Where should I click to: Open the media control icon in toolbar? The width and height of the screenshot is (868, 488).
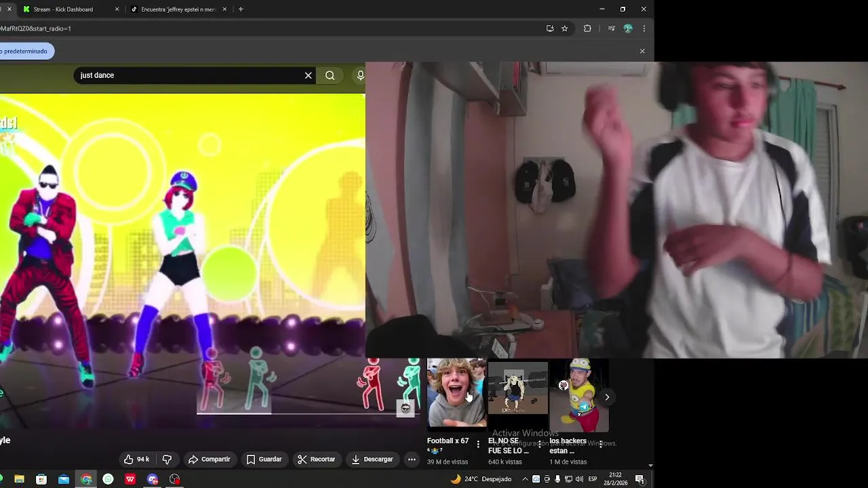click(611, 28)
